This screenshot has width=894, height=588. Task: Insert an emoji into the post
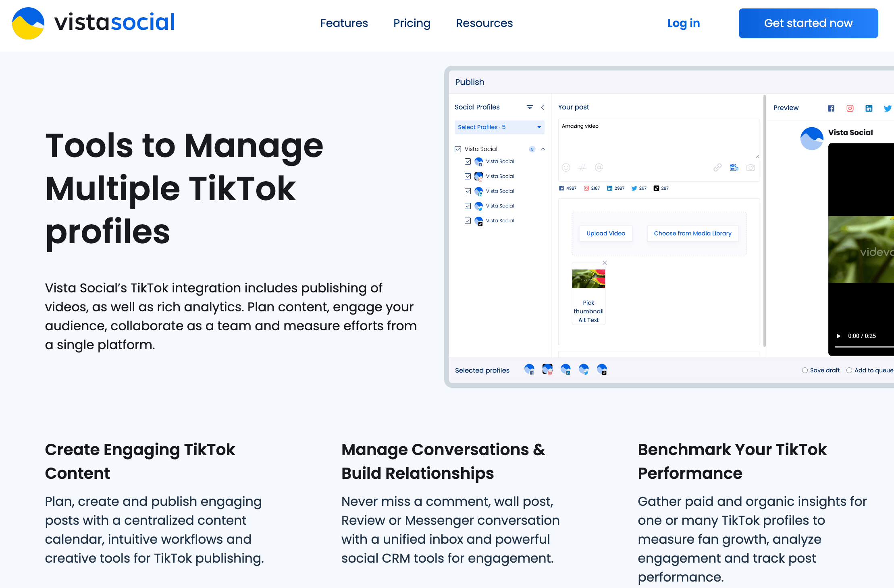[x=566, y=168]
